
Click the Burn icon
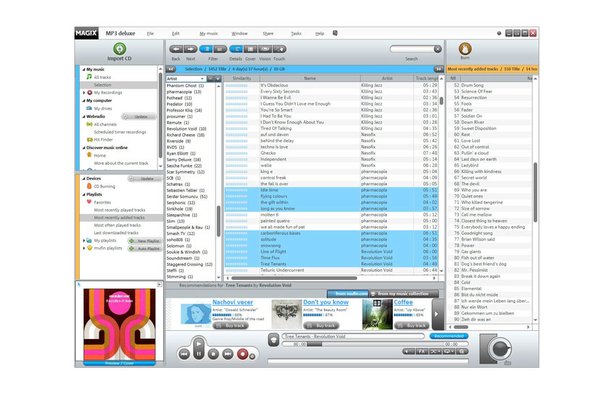tap(465, 49)
